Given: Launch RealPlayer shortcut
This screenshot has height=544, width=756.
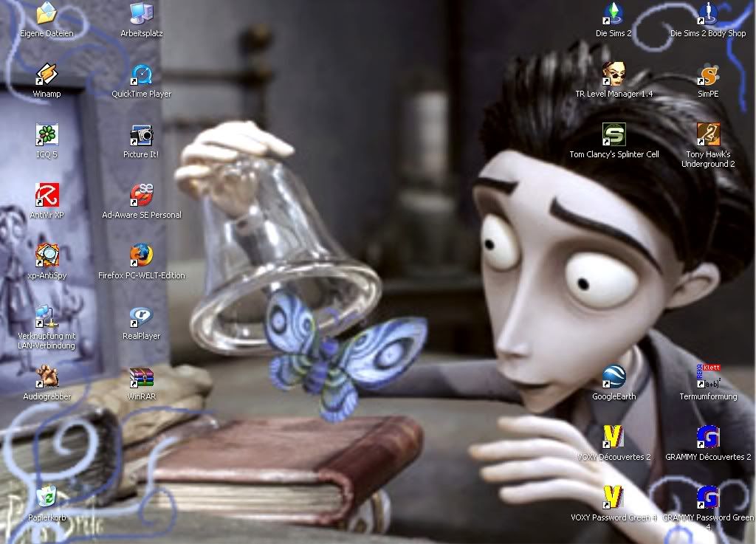Looking at the screenshot, I should point(142,316).
